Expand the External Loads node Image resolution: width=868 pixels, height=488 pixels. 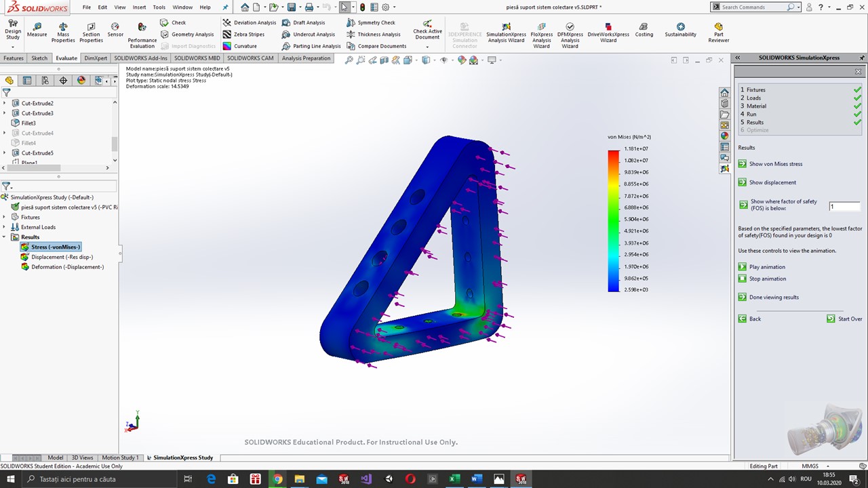(x=5, y=227)
